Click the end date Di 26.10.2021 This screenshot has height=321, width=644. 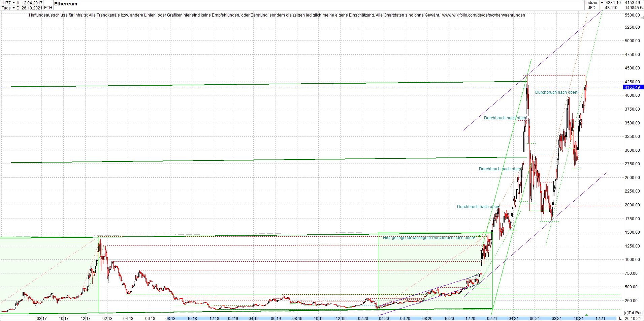tap(29, 8)
